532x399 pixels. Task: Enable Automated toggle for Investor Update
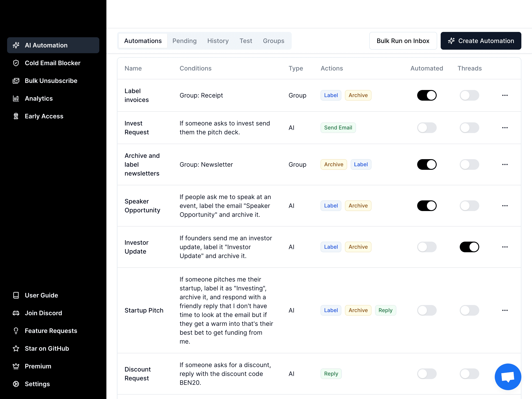tap(427, 247)
